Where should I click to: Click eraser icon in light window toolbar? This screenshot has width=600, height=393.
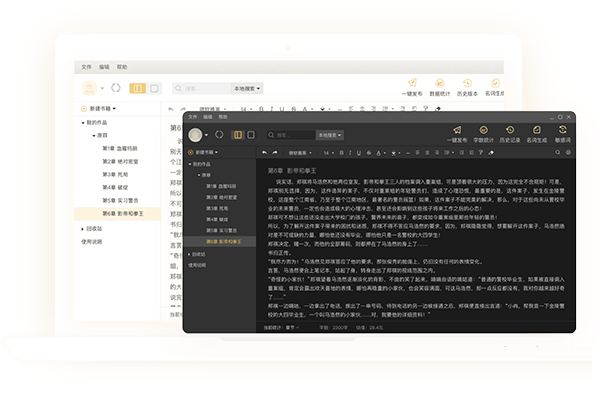(438, 109)
